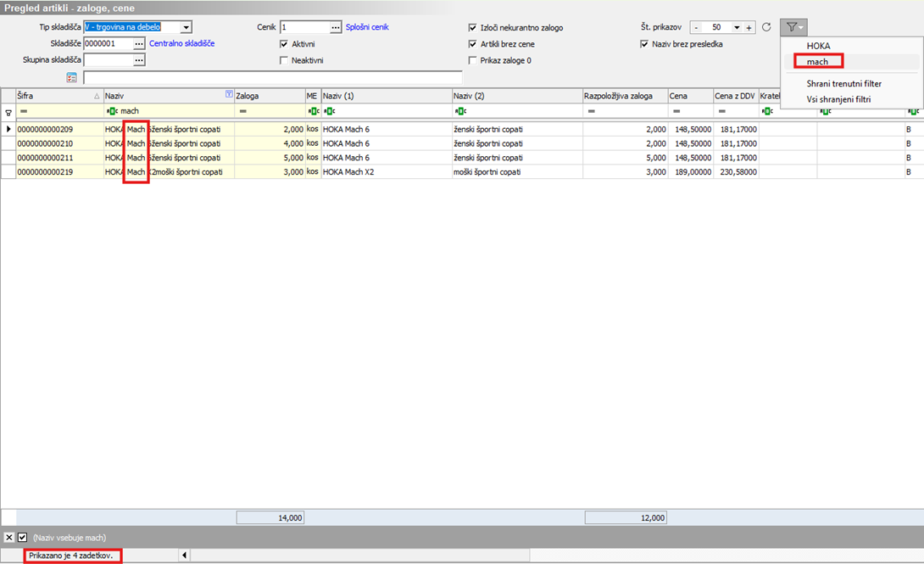The image size is (924, 564).
Task: Click the wide search text field
Action: coord(273,77)
